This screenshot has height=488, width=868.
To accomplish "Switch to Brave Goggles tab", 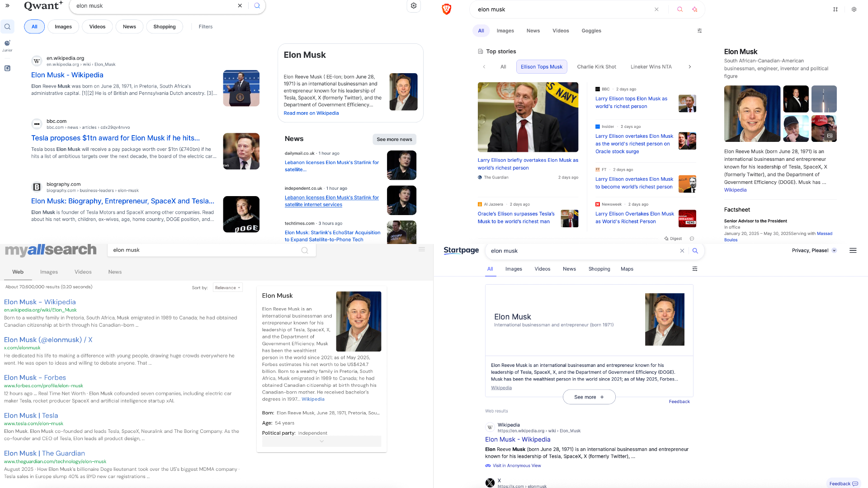I will click(591, 31).
